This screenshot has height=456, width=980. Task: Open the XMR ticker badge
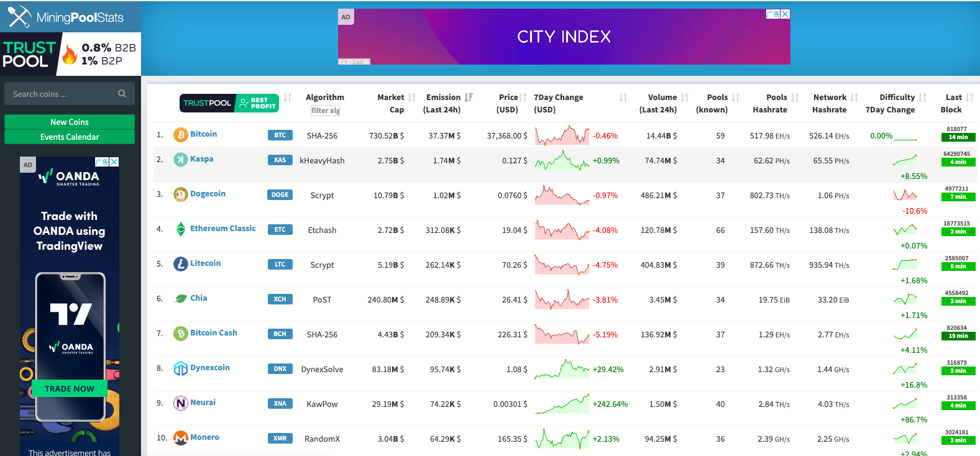pyautogui.click(x=280, y=438)
